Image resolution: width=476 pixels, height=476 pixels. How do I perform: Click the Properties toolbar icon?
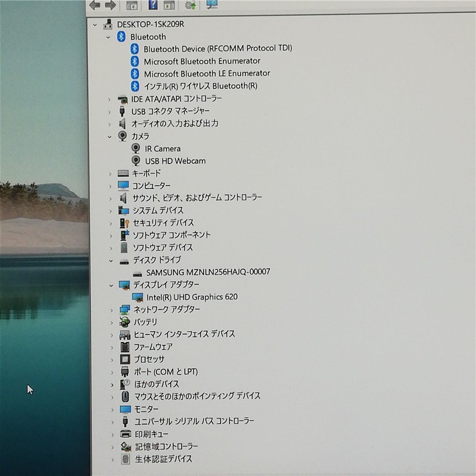point(170,6)
